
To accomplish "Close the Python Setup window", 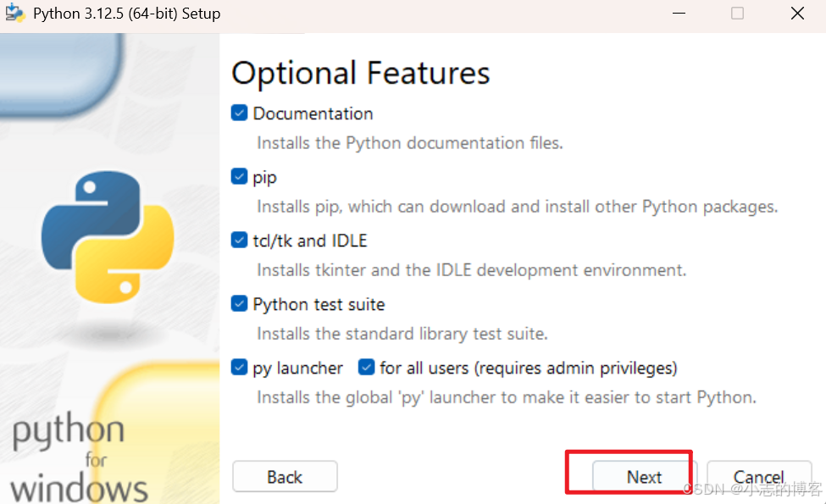I will [x=797, y=14].
